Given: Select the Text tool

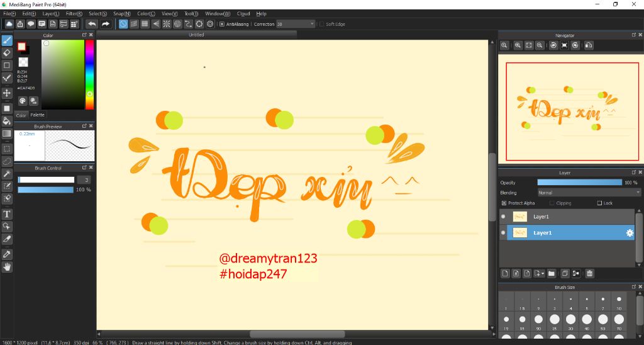Looking at the screenshot, I should (x=7, y=214).
